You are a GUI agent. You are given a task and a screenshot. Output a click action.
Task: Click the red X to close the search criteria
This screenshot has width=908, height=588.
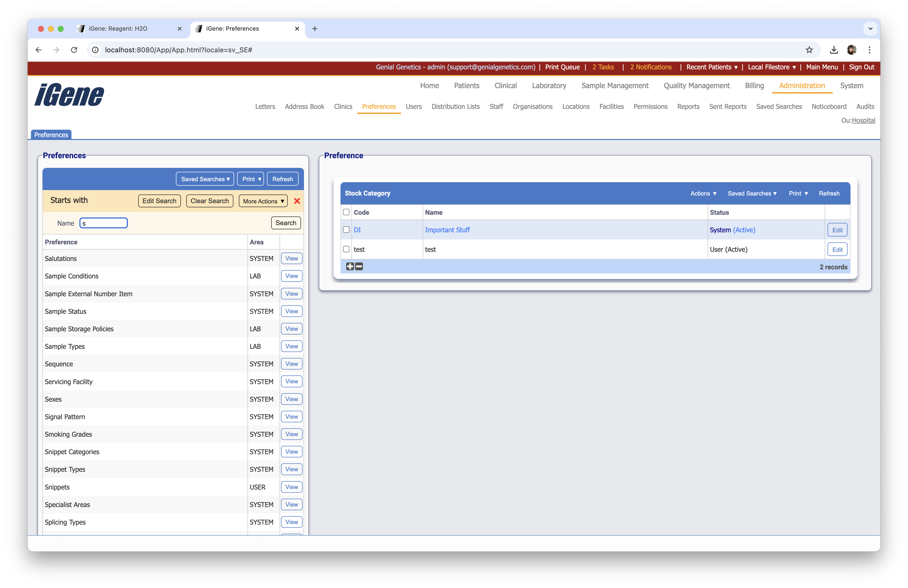click(x=297, y=201)
